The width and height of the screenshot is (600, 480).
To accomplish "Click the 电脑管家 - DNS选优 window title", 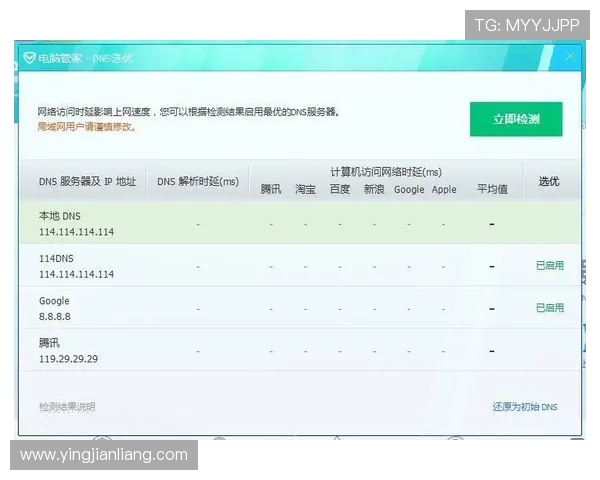I will [x=86, y=58].
